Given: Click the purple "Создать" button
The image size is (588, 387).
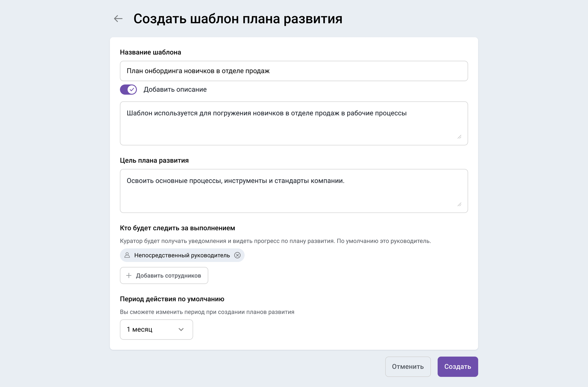Looking at the screenshot, I should 458,366.
